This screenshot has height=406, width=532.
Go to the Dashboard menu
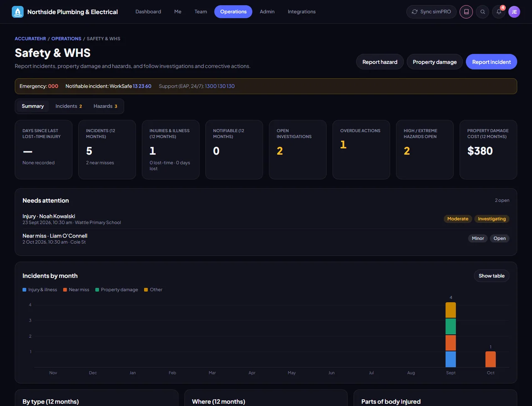click(x=148, y=12)
